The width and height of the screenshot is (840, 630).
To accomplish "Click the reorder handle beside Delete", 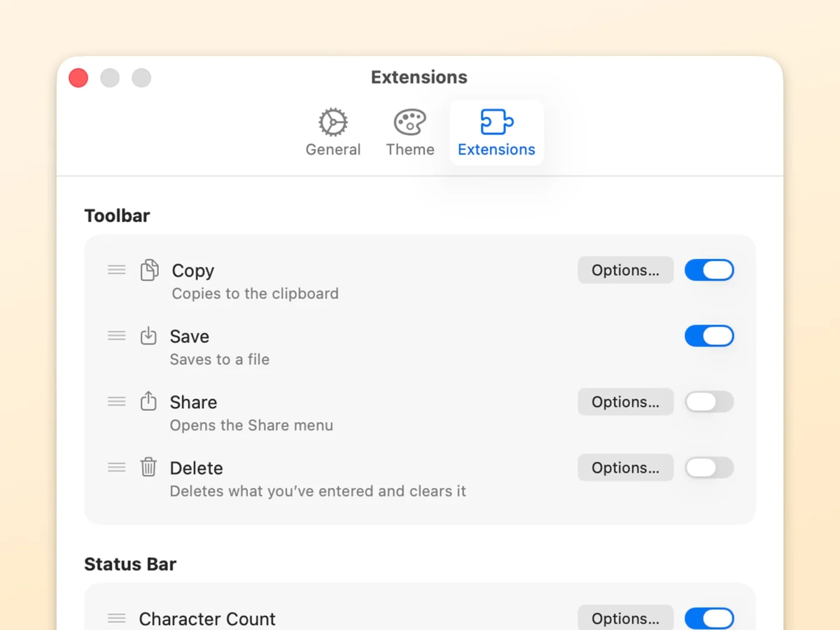I will point(117,467).
